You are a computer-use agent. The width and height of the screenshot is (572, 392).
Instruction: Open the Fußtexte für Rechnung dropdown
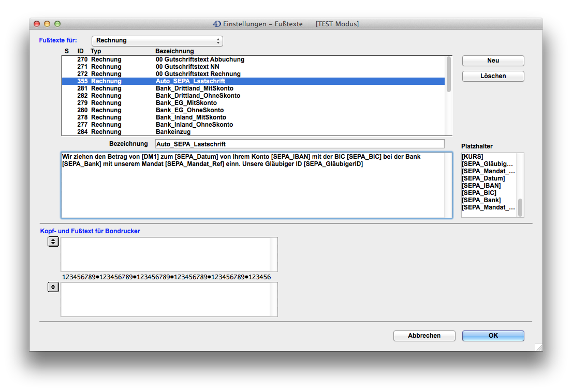157,40
